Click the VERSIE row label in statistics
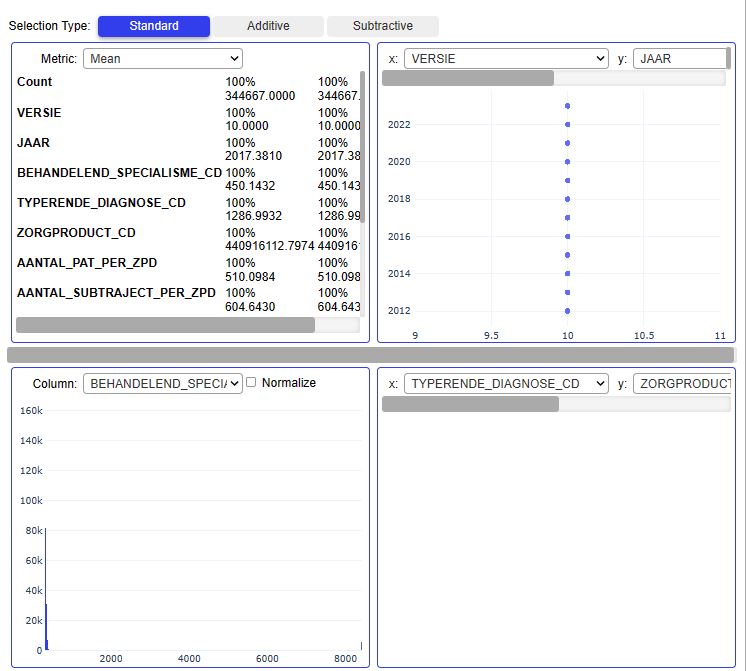 point(39,113)
